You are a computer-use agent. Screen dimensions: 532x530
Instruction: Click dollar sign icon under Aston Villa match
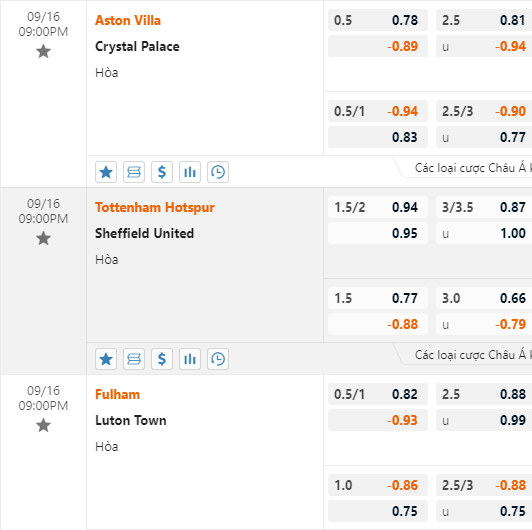pyautogui.click(x=162, y=172)
